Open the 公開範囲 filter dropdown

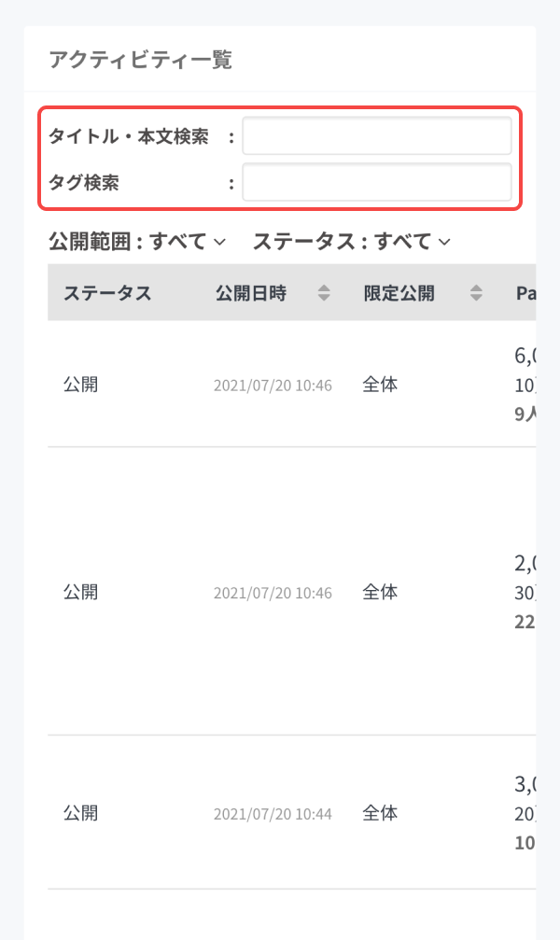pos(137,242)
